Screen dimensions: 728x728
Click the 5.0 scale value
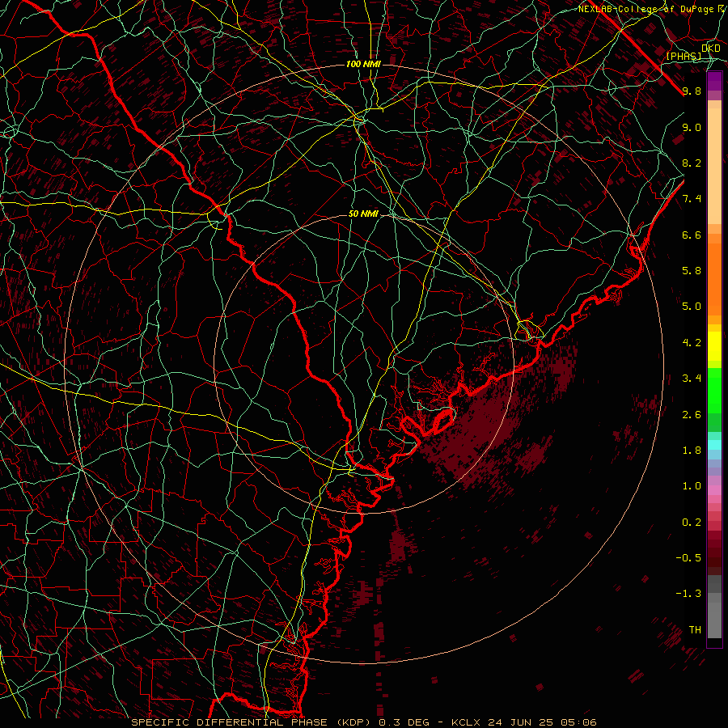pos(692,307)
